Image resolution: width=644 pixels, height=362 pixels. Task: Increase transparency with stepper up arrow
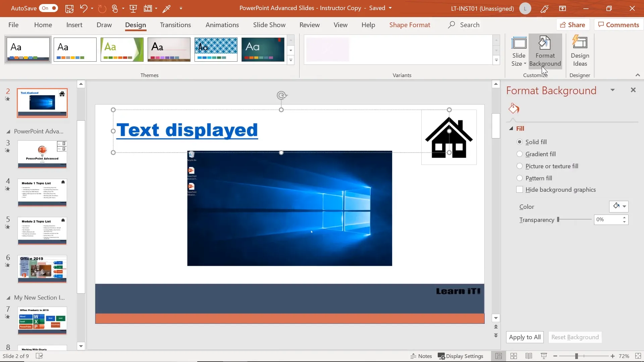pyautogui.click(x=624, y=218)
